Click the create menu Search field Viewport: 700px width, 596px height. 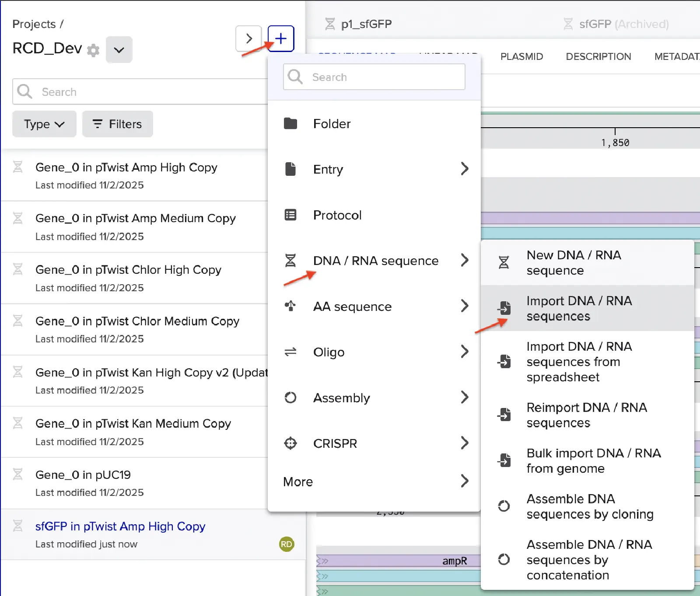(x=381, y=77)
